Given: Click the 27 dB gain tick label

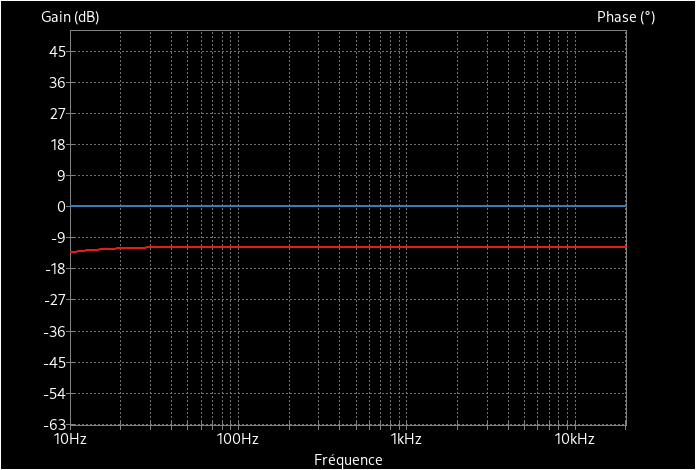Looking at the screenshot, I should pos(57,113).
